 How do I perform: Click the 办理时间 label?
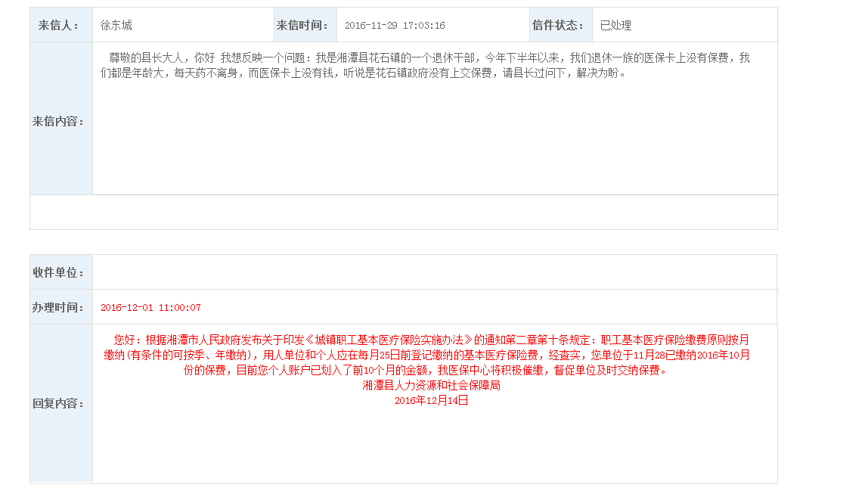tap(58, 308)
